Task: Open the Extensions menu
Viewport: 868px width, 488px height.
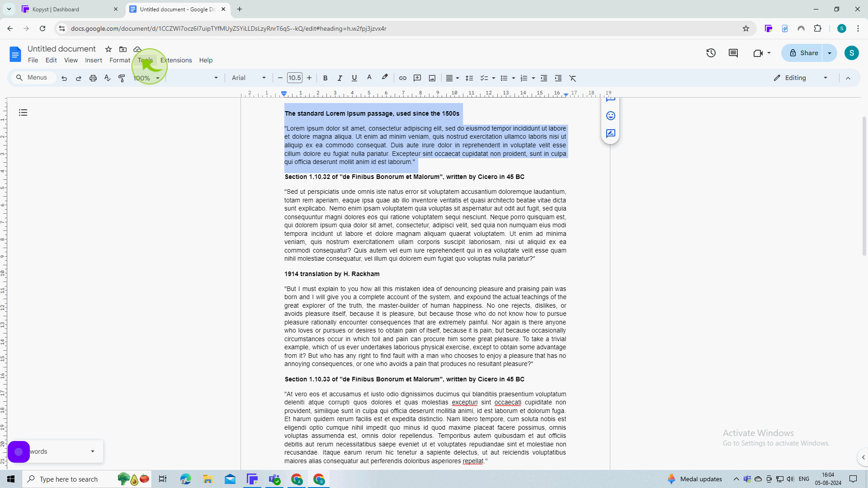Action: click(x=176, y=60)
